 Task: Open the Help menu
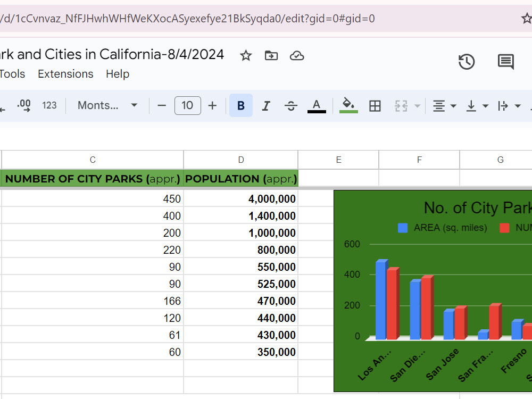coord(118,73)
